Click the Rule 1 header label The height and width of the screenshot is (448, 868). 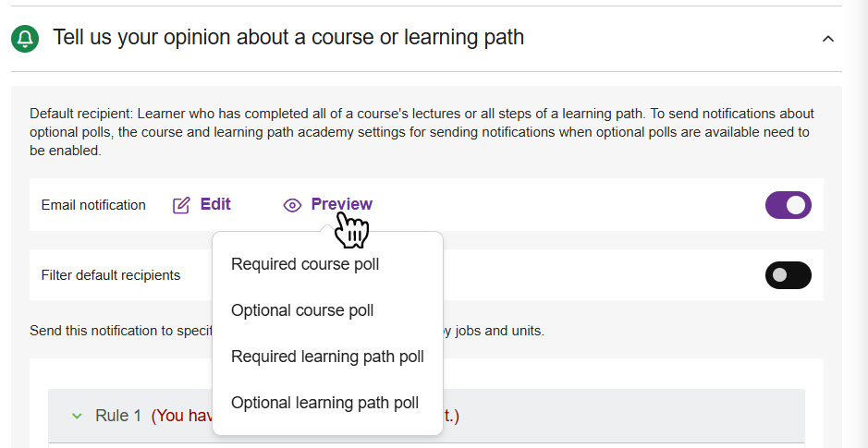coord(118,416)
